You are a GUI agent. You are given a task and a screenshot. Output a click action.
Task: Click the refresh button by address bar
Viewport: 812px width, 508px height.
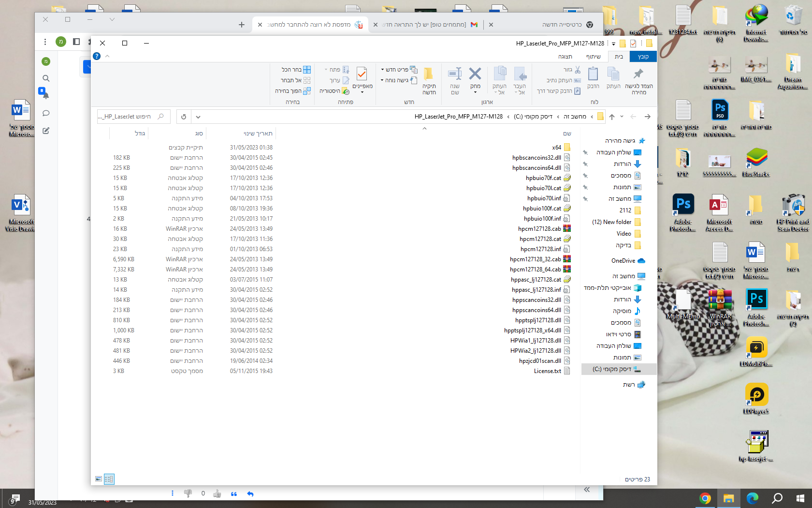(184, 117)
